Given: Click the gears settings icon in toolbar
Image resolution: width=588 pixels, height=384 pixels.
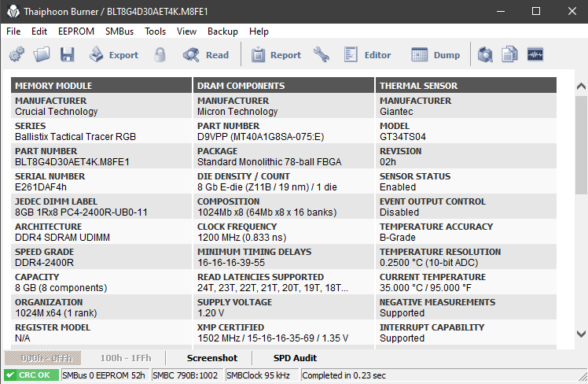Looking at the screenshot, I should tap(17, 55).
